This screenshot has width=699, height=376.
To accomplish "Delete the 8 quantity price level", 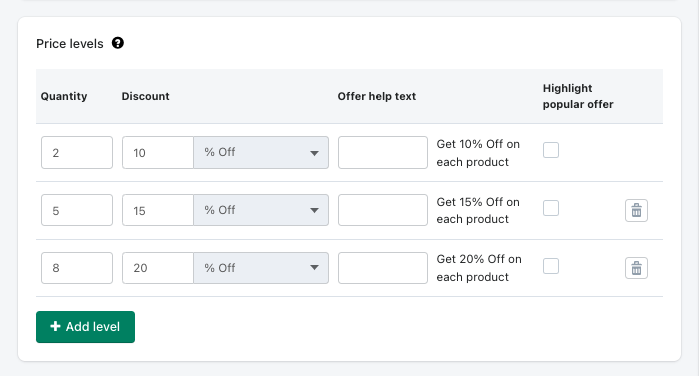I will 636,268.
